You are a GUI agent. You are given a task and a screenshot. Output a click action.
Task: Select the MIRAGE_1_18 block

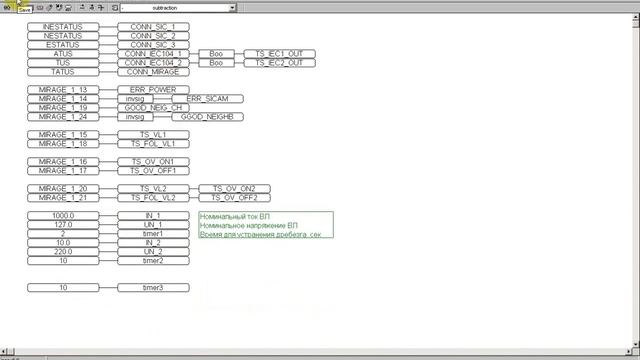click(x=63, y=144)
